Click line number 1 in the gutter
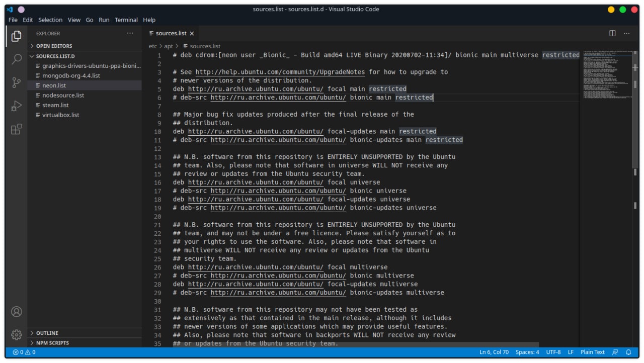Image resolution: width=644 pixels, height=363 pixels. click(x=159, y=55)
